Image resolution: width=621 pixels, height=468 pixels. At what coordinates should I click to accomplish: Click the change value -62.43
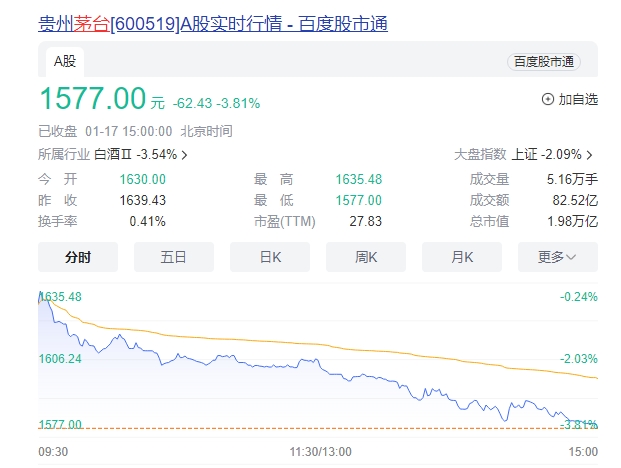click(x=192, y=103)
